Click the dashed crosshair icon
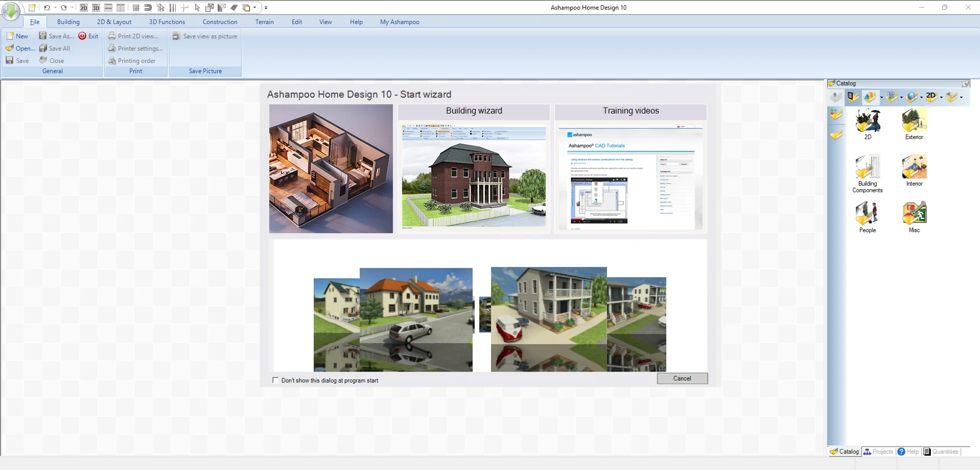 tap(185, 8)
